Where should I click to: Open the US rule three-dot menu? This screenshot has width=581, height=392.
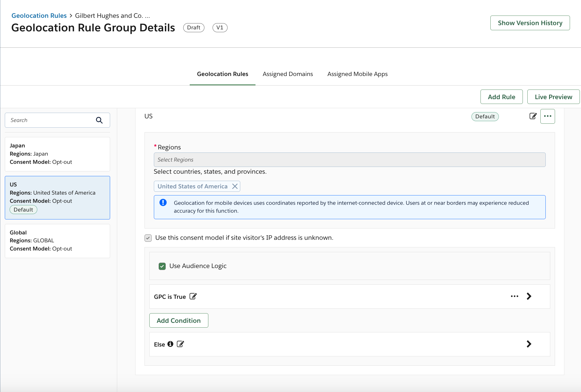click(x=547, y=116)
